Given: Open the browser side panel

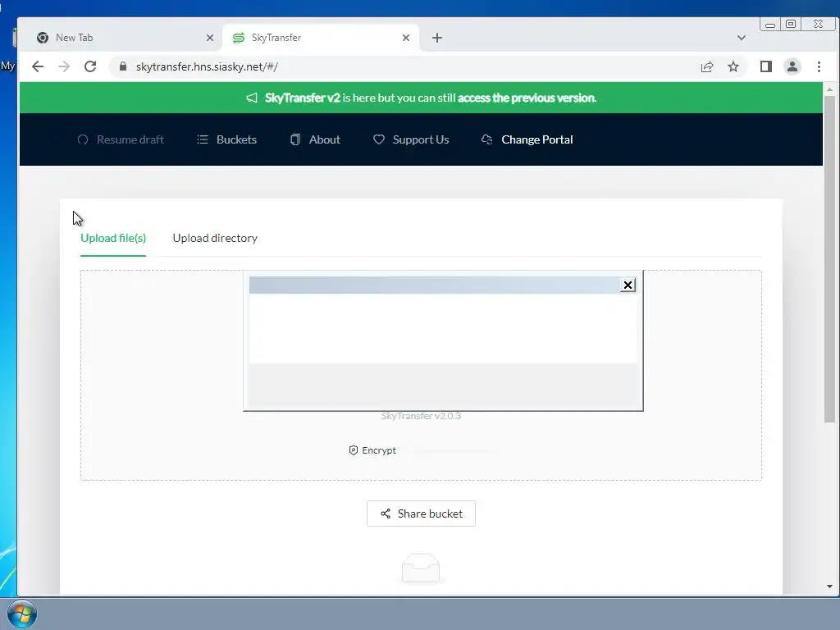Looking at the screenshot, I should coord(766,66).
